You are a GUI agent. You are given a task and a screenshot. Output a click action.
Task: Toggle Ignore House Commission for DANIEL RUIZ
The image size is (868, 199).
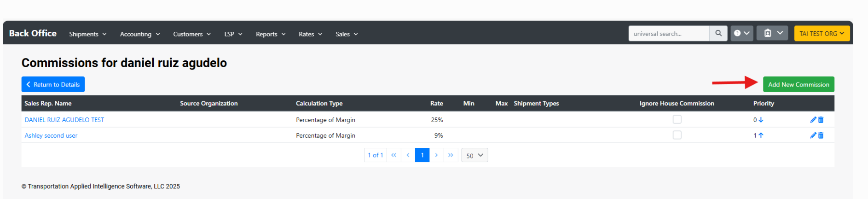click(677, 119)
